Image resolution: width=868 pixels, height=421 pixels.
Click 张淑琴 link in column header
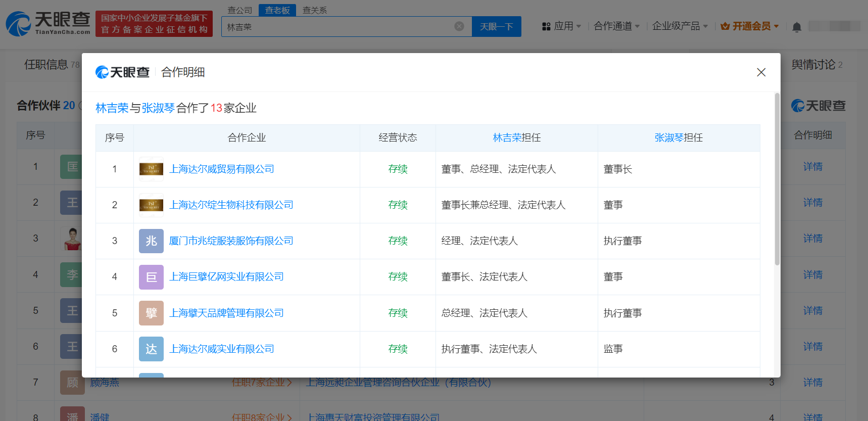(669, 137)
